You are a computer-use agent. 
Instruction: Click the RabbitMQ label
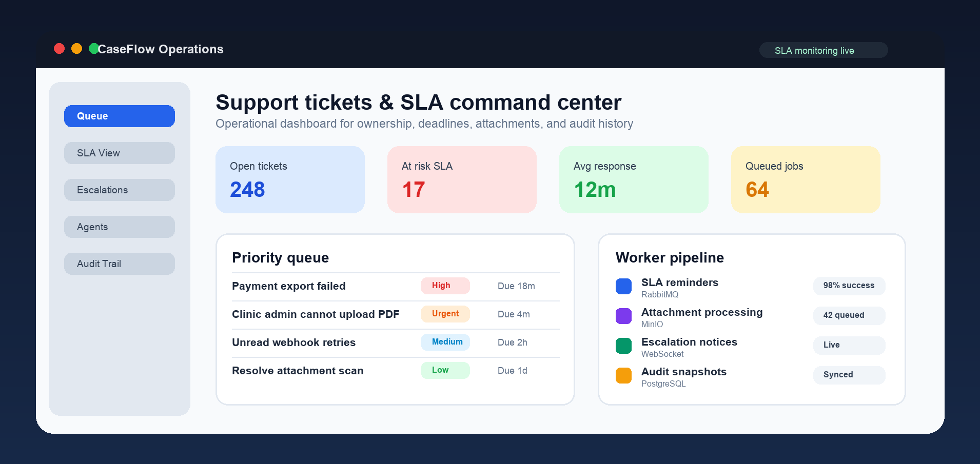tap(660, 294)
